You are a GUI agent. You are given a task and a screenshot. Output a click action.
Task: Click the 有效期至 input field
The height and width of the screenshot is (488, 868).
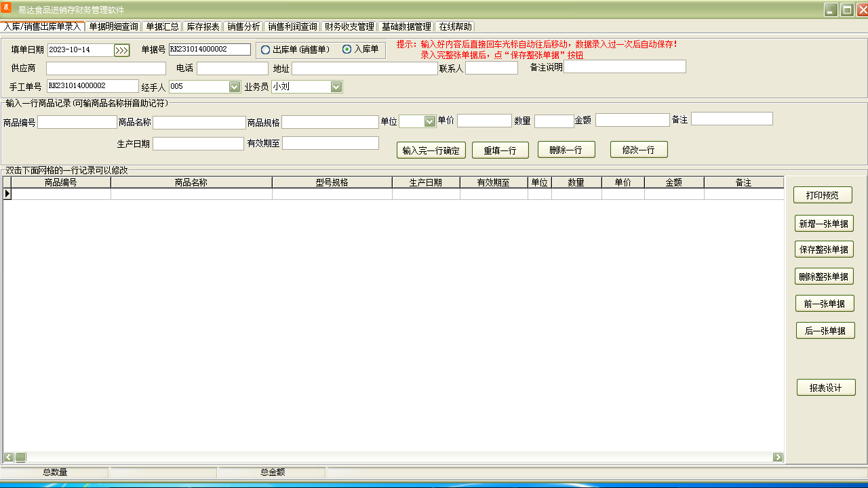click(x=330, y=143)
